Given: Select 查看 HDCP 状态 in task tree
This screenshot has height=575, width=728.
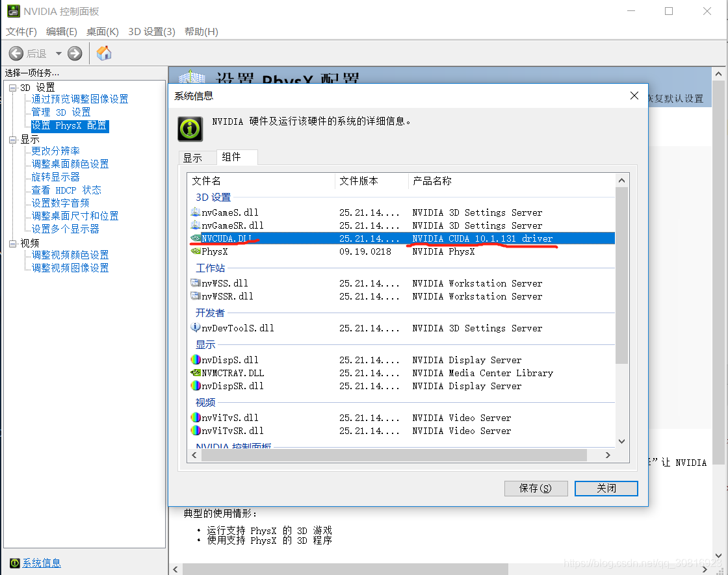Looking at the screenshot, I should point(66,190).
